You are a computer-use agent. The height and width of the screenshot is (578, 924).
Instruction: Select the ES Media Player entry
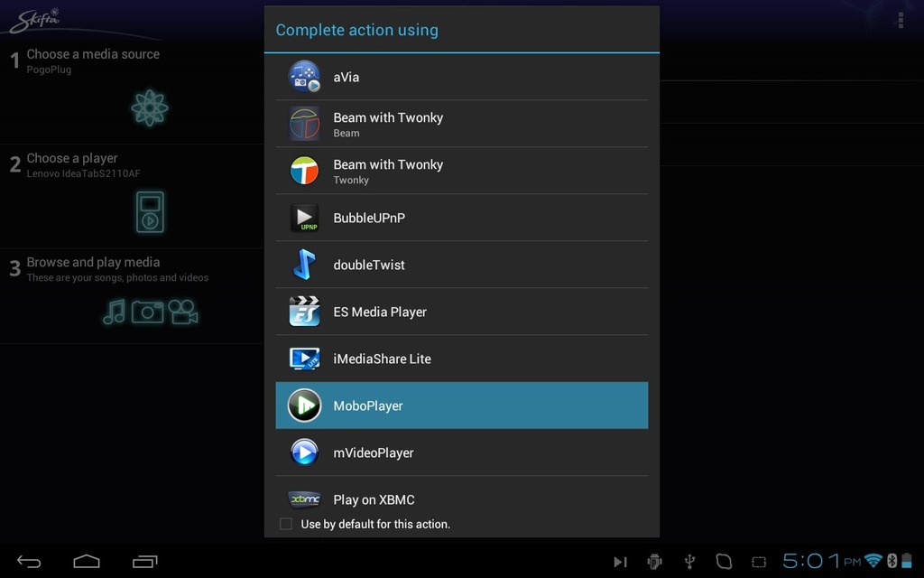pyautogui.click(x=462, y=312)
